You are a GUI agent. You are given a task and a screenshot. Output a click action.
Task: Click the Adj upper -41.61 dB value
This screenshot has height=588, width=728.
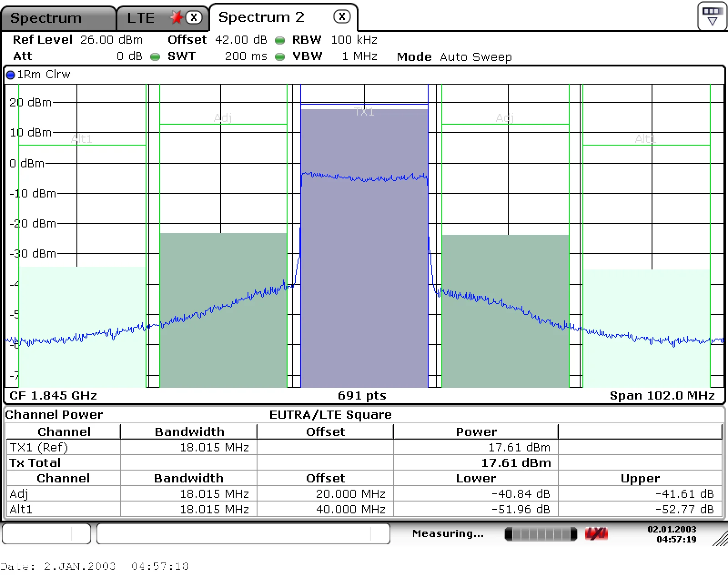pos(684,494)
